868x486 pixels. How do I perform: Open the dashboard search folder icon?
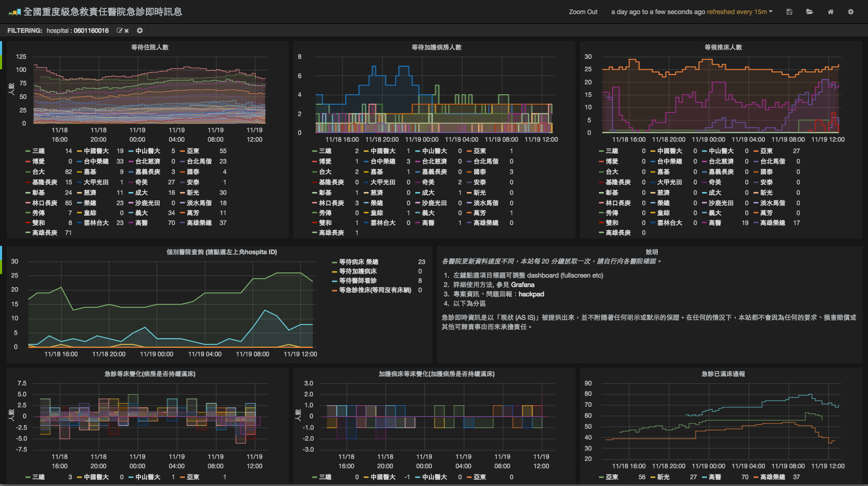pyautogui.click(x=809, y=11)
